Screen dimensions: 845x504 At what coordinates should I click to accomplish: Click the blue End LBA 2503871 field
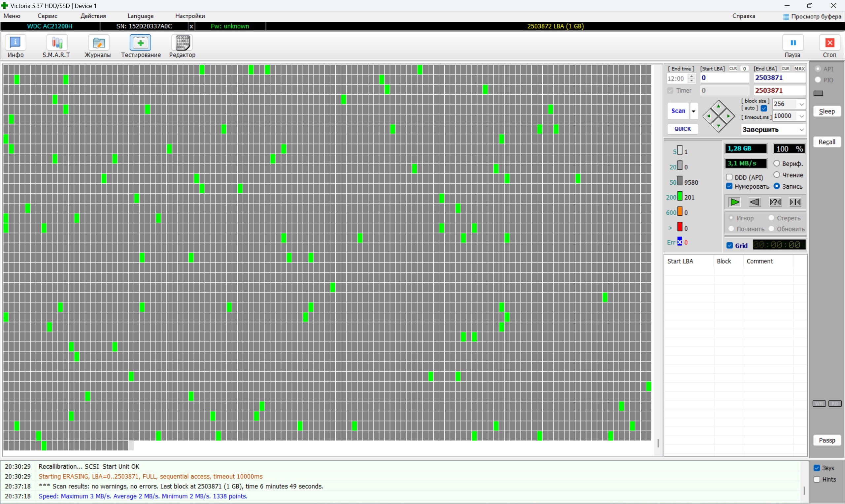tap(779, 78)
